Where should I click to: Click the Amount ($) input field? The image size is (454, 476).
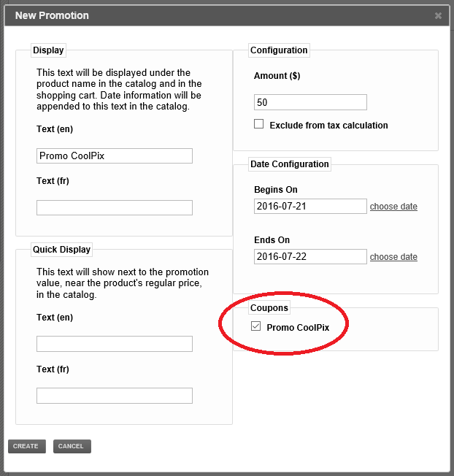click(310, 102)
